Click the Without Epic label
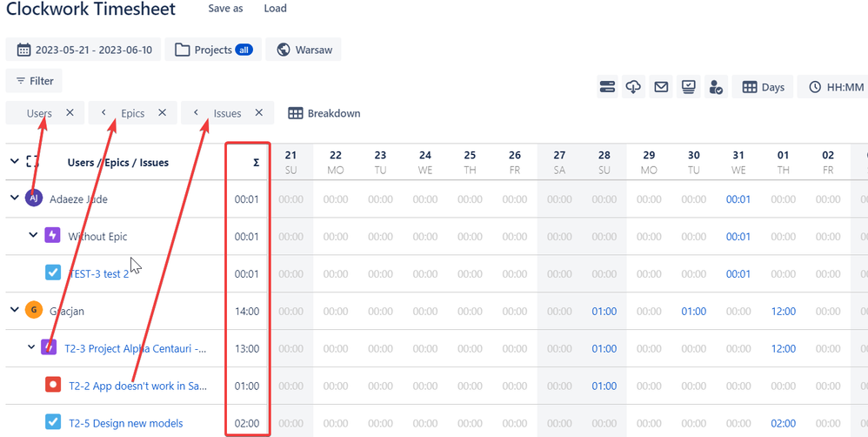The image size is (868, 437). coord(97,237)
